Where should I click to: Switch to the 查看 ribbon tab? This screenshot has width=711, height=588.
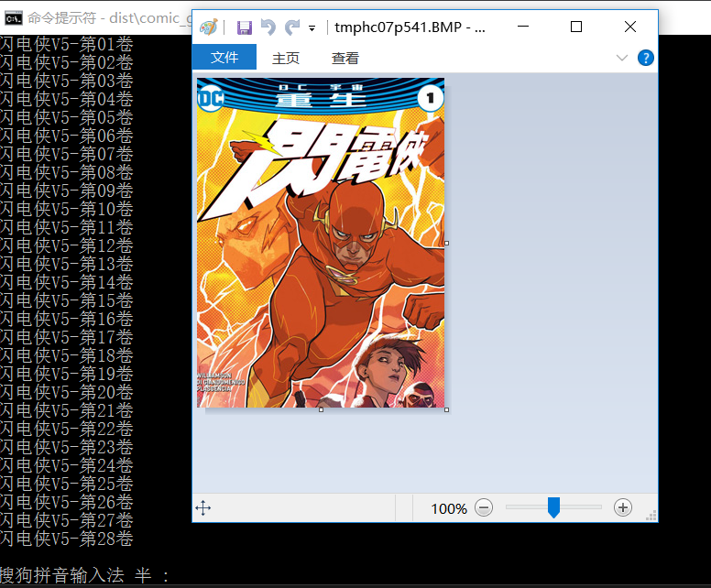coord(345,58)
